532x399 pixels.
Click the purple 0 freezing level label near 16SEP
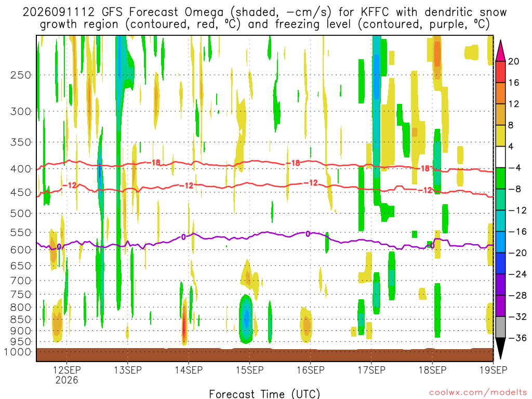[x=308, y=234]
